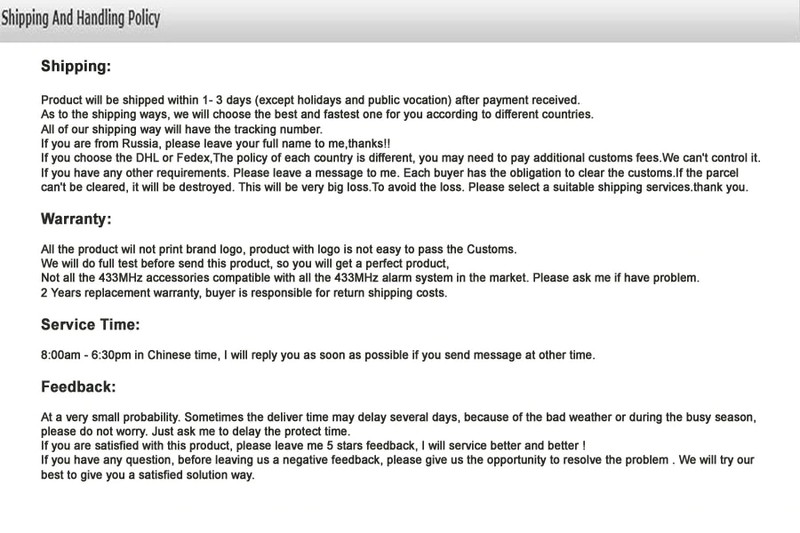Click the sentence about best and fastest shipping ways
The height and width of the screenshot is (533, 800).
coord(317,114)
